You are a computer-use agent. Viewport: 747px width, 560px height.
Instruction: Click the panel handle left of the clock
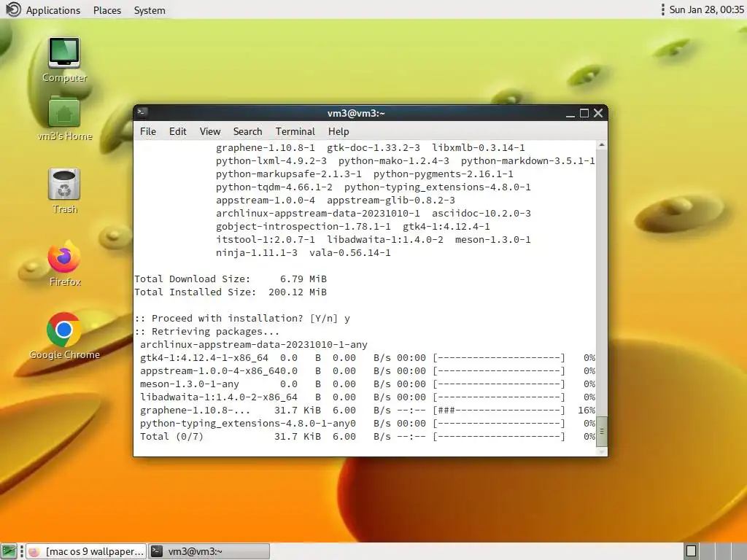pyautogui.click(x=662, y=9)
